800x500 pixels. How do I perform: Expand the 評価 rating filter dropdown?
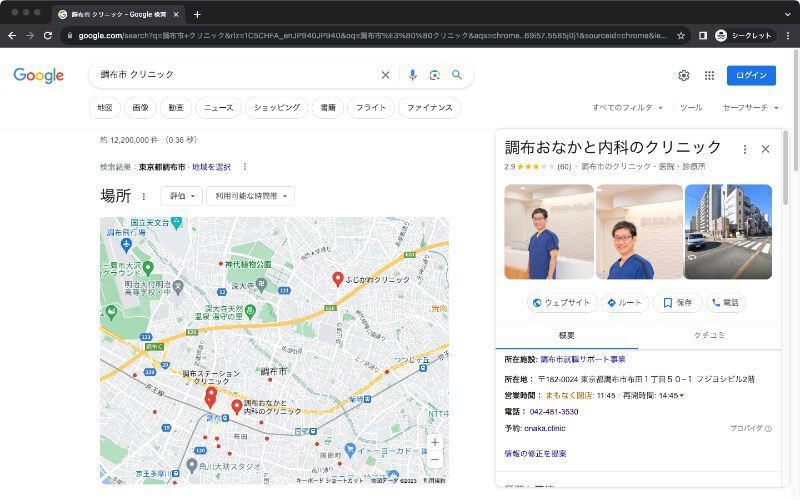pyautogui.click(x=181, y=196)
